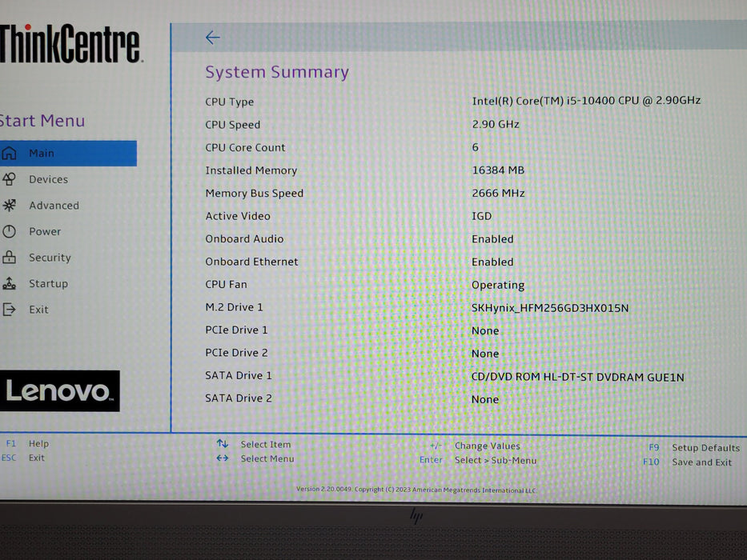Click the Startup icon in sidebar
This screenshot has height=560, width=747.
pyautogui.click(x=9, y=283)
